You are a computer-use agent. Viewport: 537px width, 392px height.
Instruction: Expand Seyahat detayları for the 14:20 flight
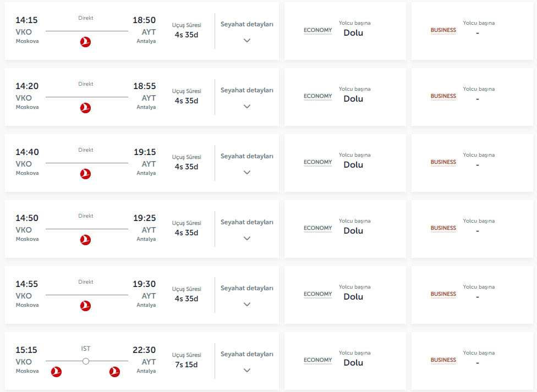click(x=247, y=106)
